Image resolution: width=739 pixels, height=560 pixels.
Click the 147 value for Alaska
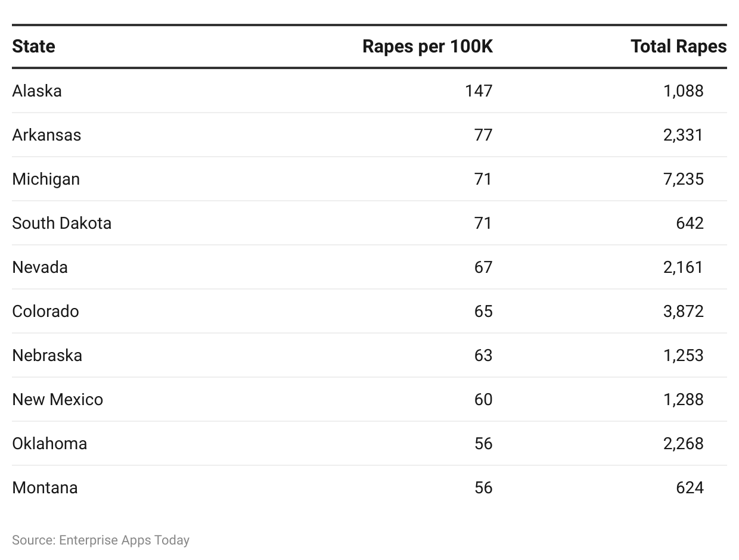pos(479,91)
